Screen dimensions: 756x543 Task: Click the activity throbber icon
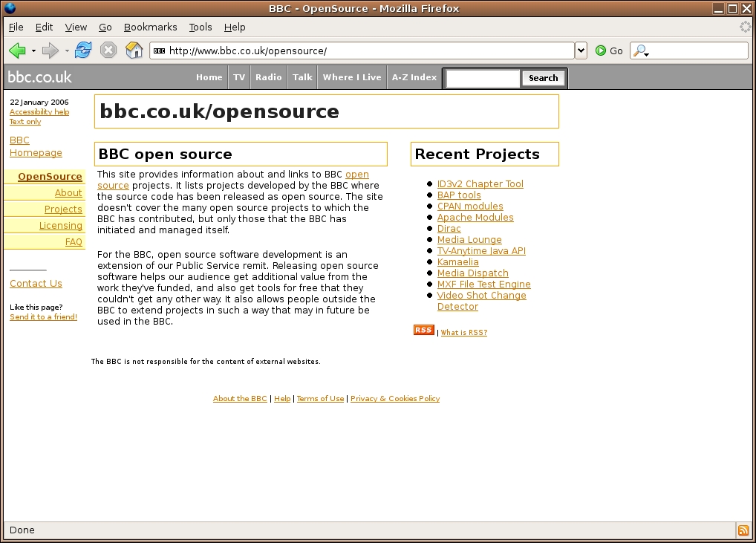[746, 27]
